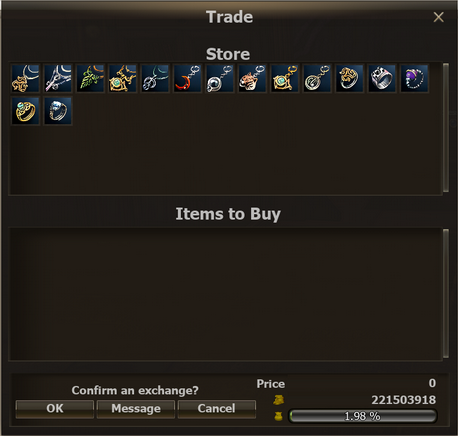Select the round green medallion earring
The height and width of the screenshot is (436, 458).
[x=317, y=79]
